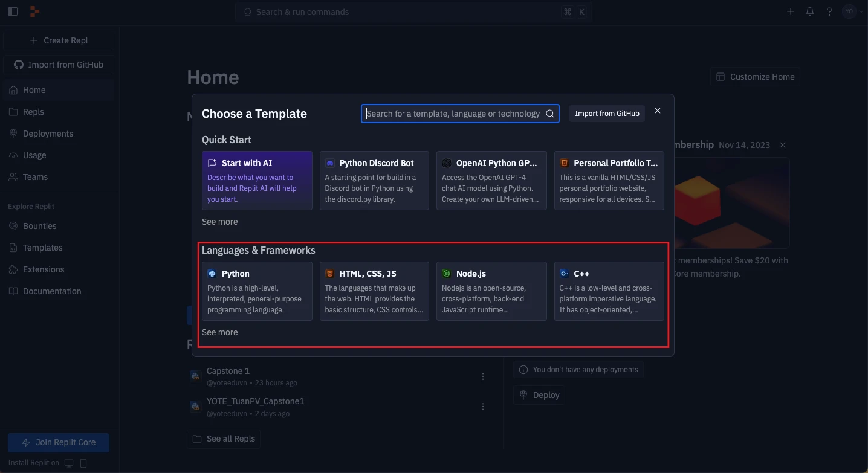Open Documentation in sidebar
868x473 pixels.
pyautogui.click(x=59, y=291)
